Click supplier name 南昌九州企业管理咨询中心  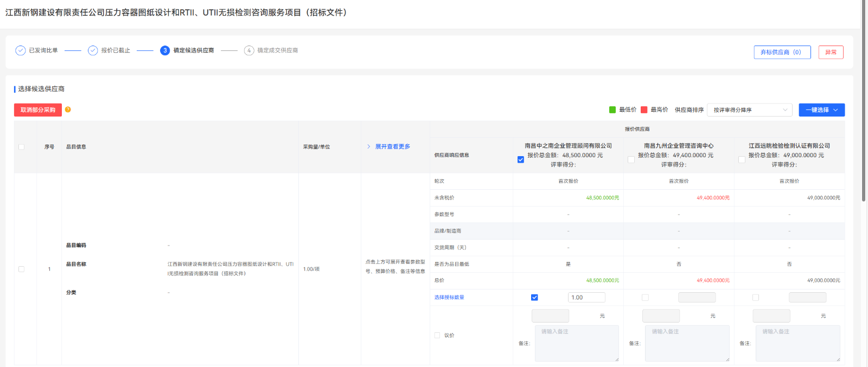(x=679, y=146)
